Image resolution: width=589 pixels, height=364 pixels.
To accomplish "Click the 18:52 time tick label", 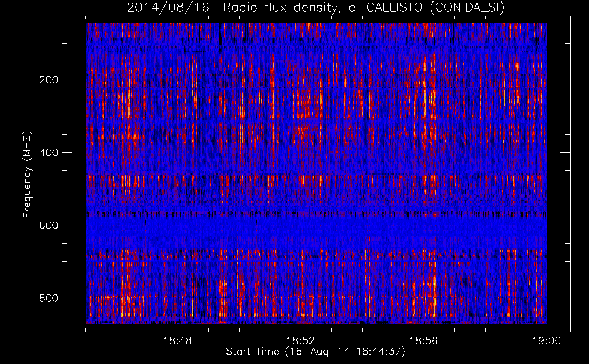I will [x=301, y=341].
